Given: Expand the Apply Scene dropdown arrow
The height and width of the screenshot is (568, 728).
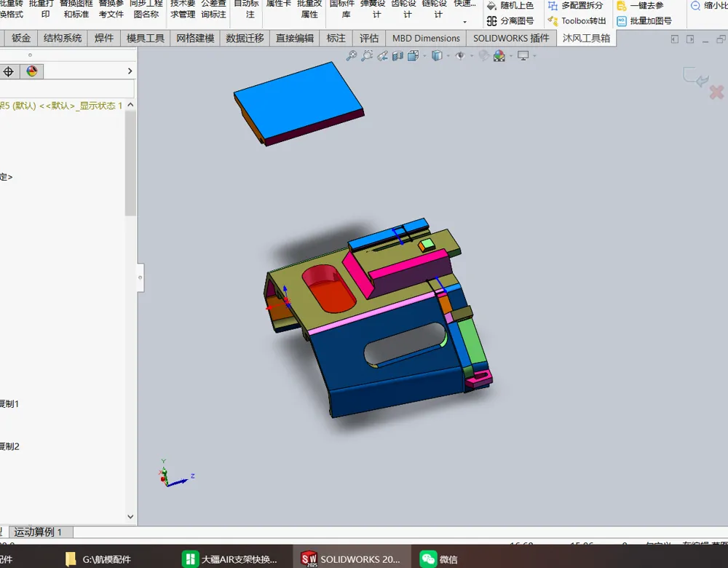Looking at the screenshot, I should click(511, 56).
